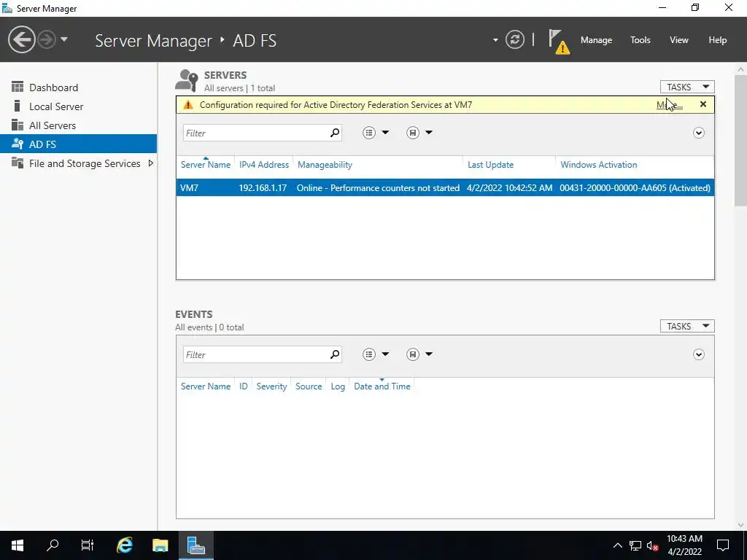The height and width of the screenshot is (560, 747).
Task: Click Events saved queries disk icon
Action: click(x=413, y=354)
